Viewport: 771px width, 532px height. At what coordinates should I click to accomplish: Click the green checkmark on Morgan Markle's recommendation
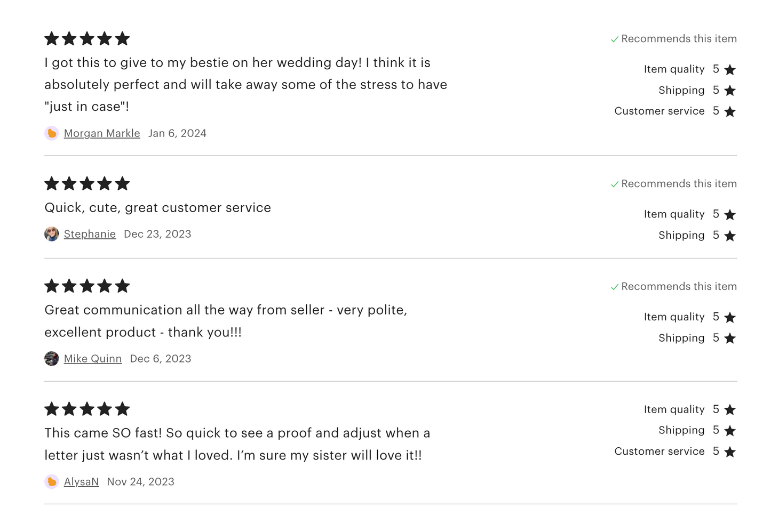(x=615, y=39)
